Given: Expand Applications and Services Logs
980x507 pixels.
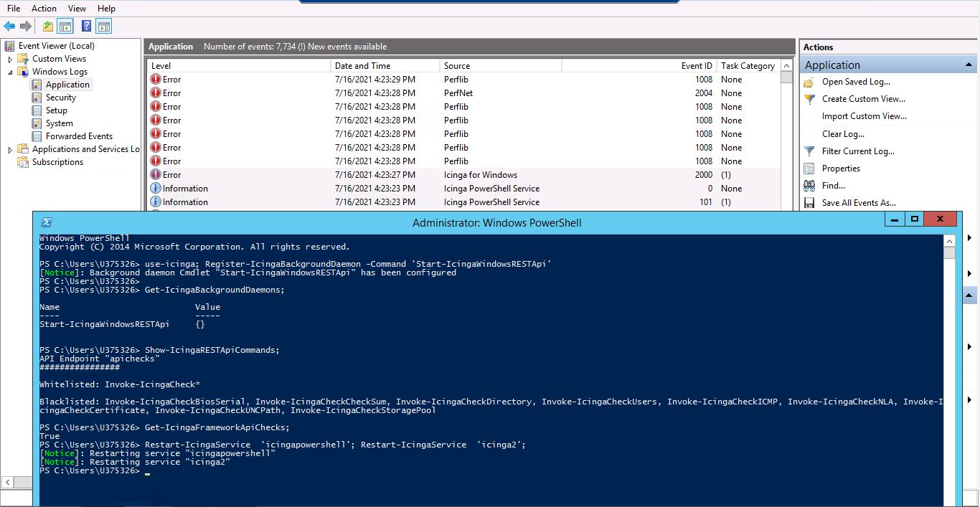Looking at the screenshot, I should click(11, 149).
